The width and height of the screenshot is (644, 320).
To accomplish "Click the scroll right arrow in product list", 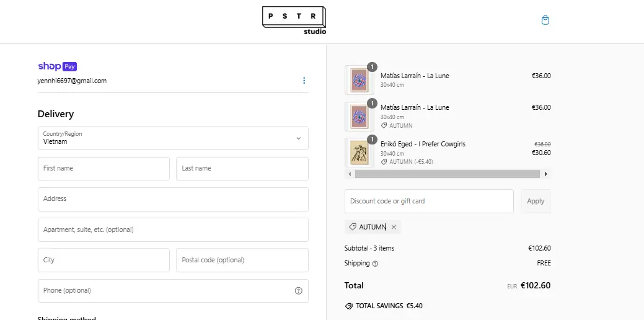I will tap(545, 174).
